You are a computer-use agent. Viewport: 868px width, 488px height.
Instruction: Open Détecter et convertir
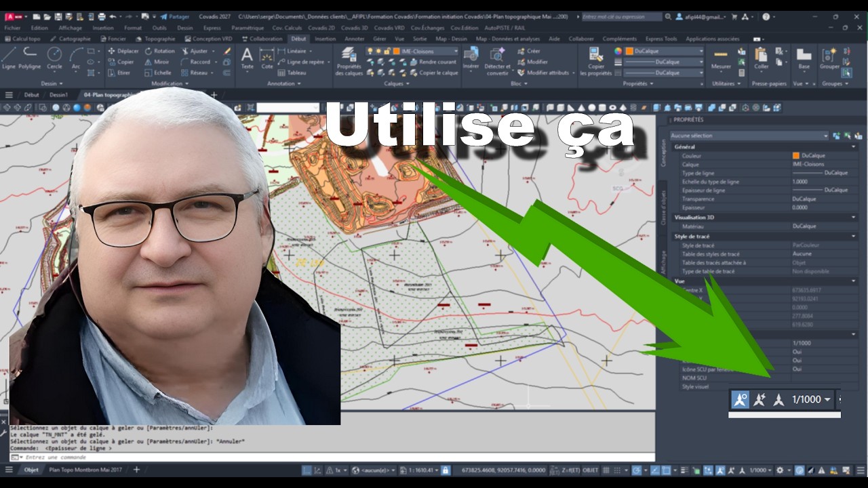point(497,62)
